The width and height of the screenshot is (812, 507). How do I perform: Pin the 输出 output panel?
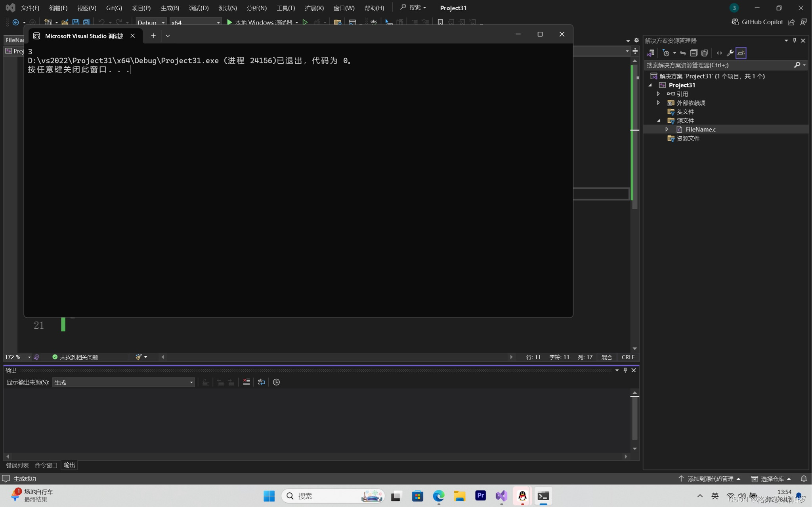point(625,370)
